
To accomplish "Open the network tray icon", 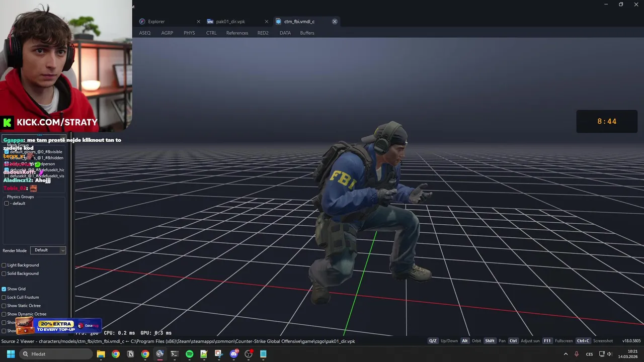I will (x=602, y=354).
